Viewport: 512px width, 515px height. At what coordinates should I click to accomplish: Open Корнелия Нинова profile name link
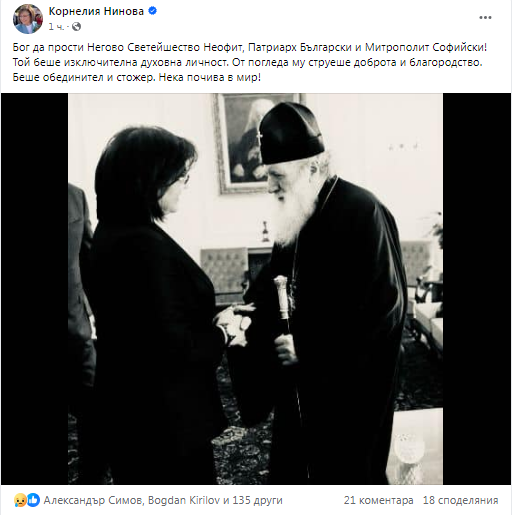96,11
